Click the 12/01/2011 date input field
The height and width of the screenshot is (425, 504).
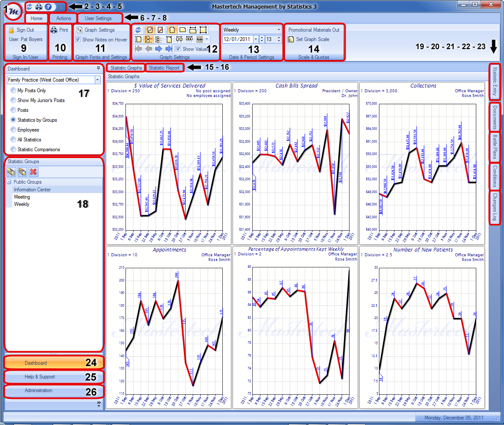point(237,39)
